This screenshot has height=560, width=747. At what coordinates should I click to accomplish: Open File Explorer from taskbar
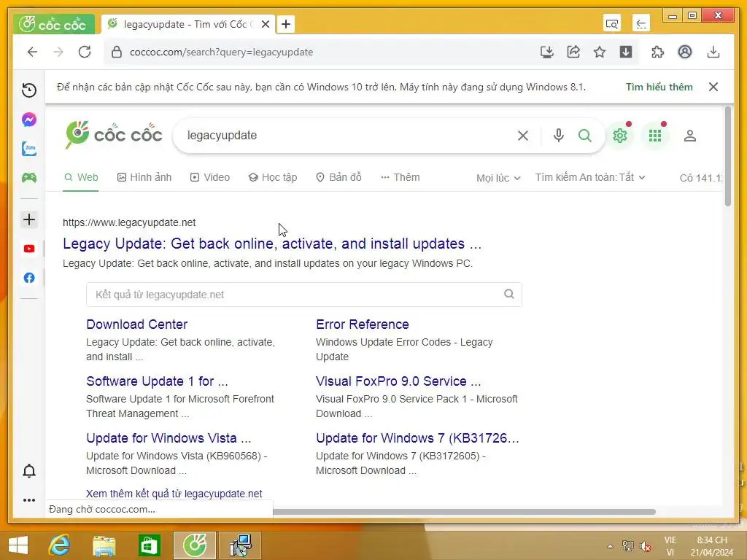104,545
